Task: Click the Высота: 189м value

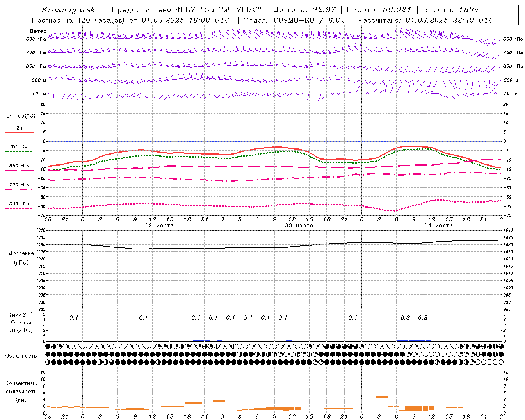Action: [451, 10]
